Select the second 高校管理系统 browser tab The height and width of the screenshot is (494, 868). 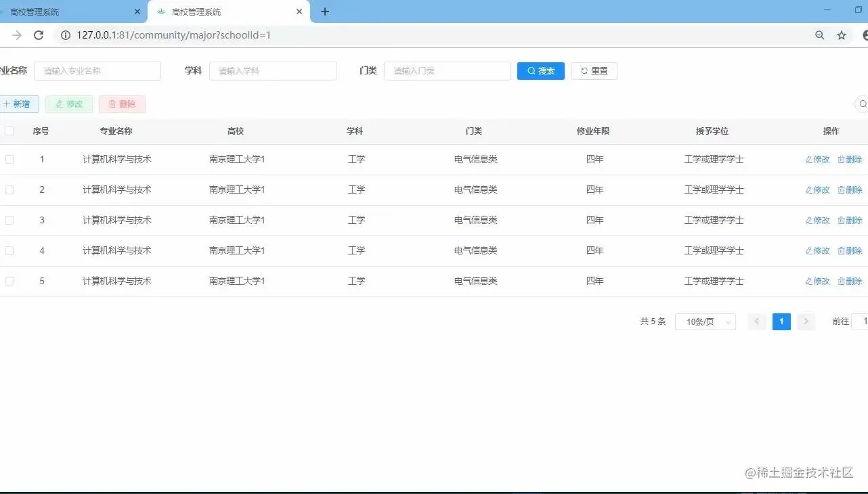(229, 12)
